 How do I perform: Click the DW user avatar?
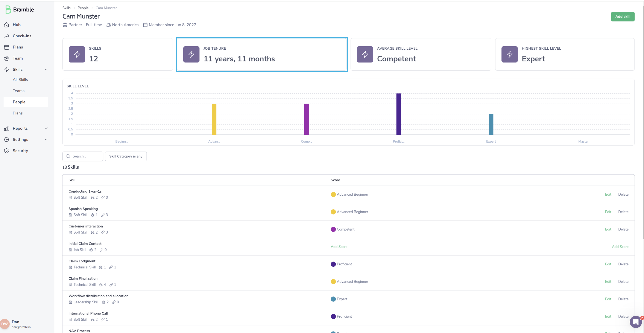5,324
